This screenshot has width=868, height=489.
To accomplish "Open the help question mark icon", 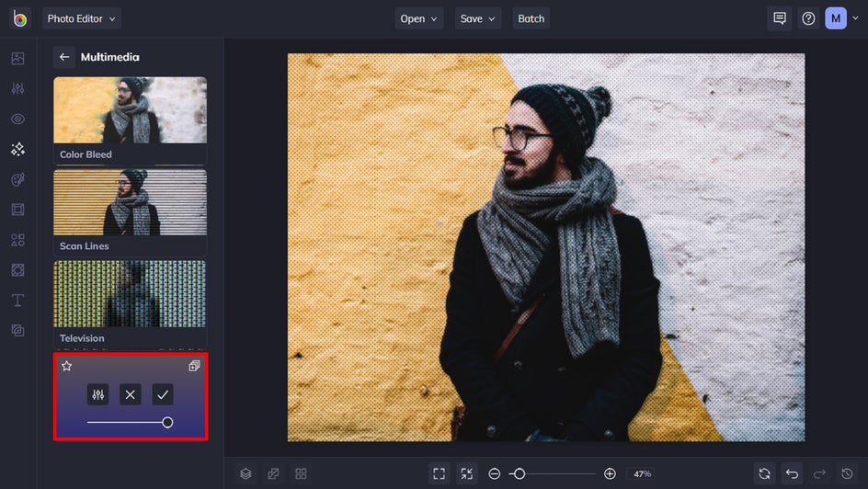I will [x=808, y=18].
